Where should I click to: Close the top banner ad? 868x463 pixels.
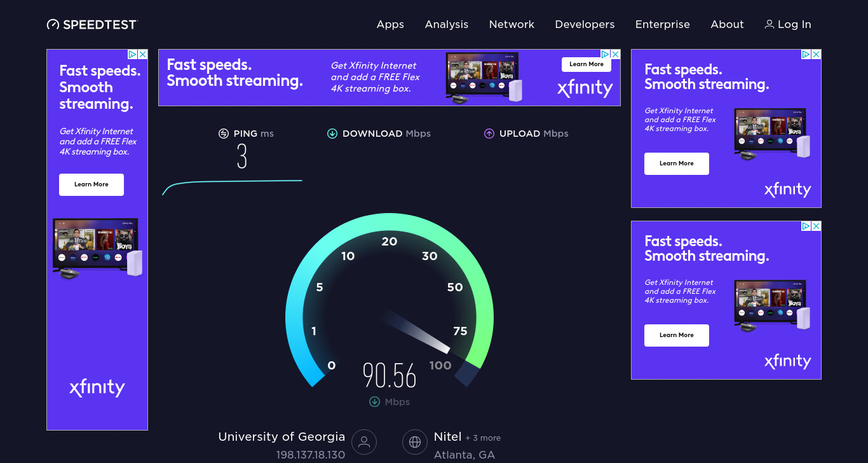pyautogui.click(x=616, y=55)
